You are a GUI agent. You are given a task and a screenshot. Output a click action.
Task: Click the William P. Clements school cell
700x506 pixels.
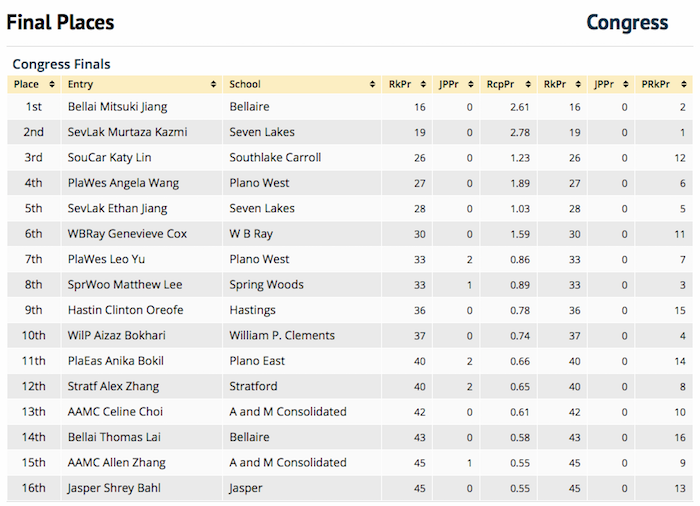click(x=282, y=335)
